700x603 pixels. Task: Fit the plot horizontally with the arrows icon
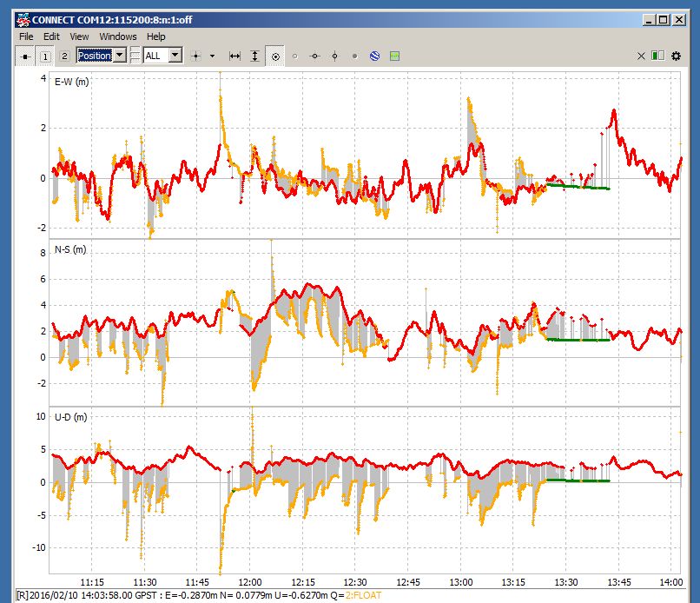click(x=234, y=56)
